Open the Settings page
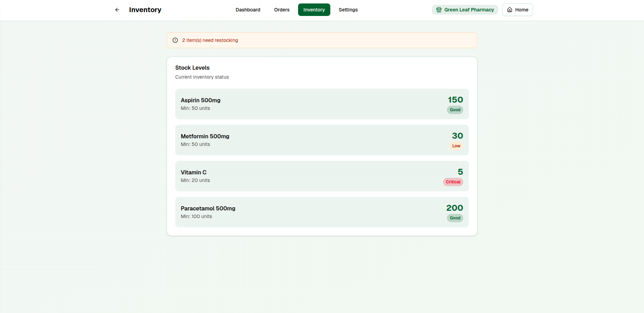Viewport: 644px width, 313px height. 348,10
